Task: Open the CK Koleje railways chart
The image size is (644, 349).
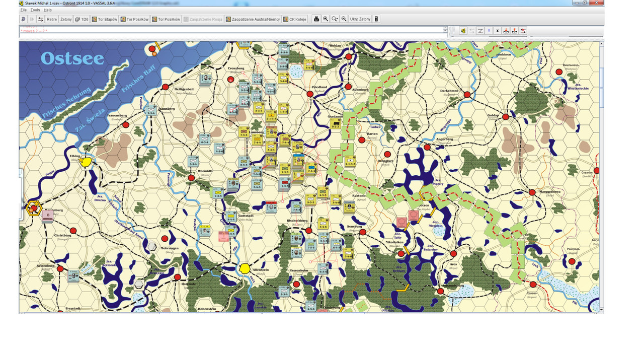Action: 295,19
